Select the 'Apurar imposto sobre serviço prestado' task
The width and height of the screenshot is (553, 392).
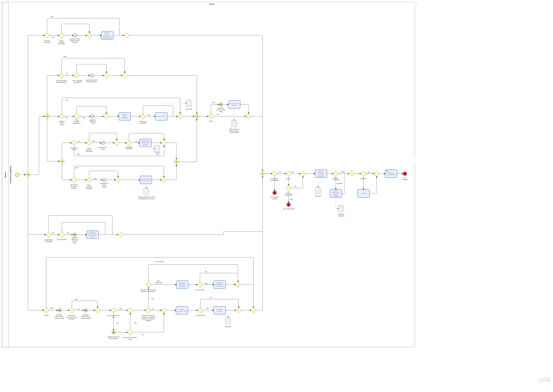pos(145,143)
